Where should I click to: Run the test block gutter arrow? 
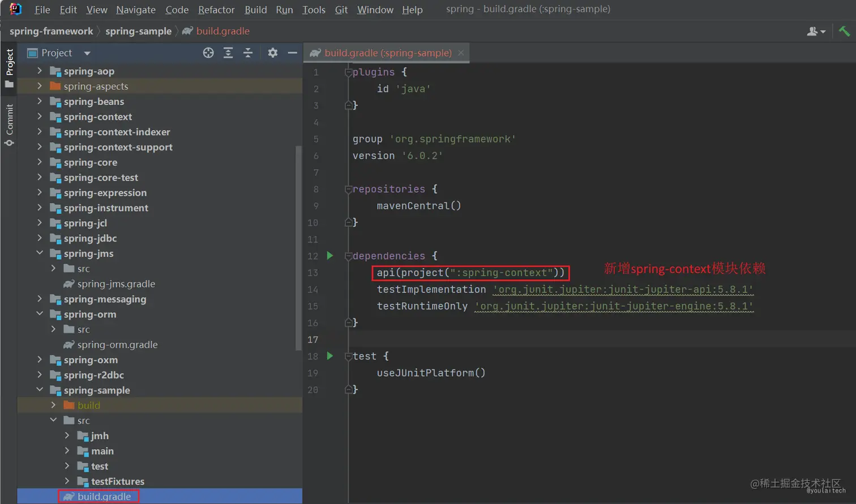(x=330, y=356)
